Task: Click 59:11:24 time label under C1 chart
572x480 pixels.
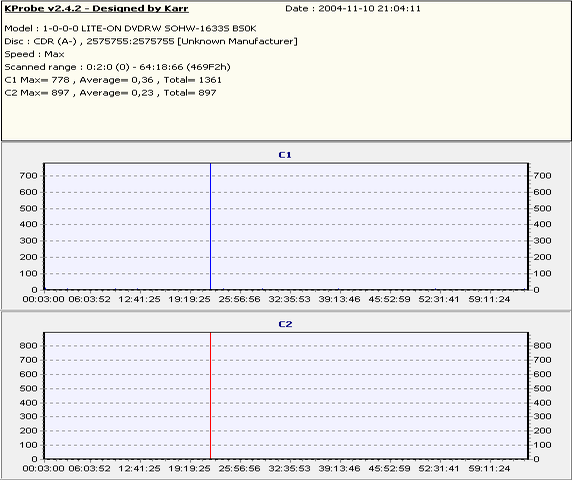Action: tap(489, 299)
